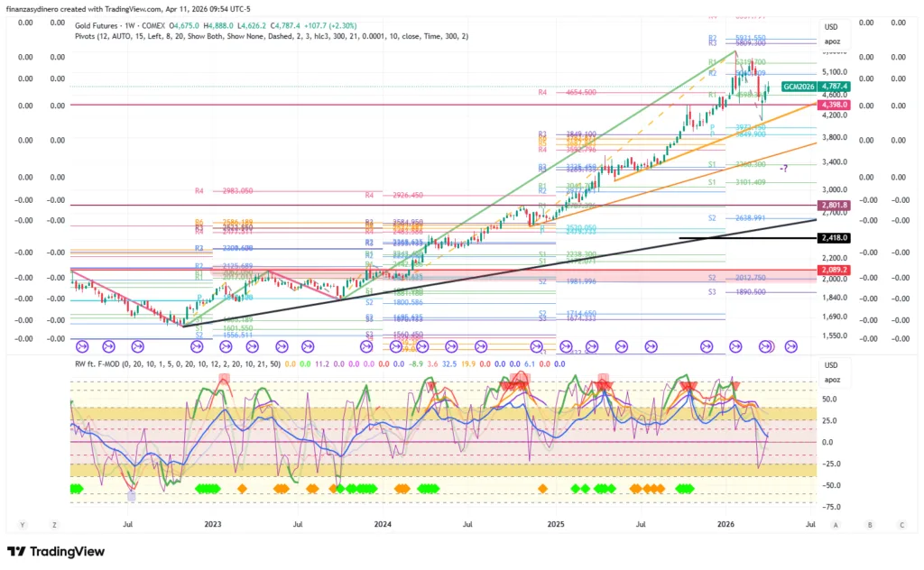Image resolution: width=924 pixels, height=570 pixels.
Task: Open the USD dropdown in the indicator pane
Action: [831, 365]
